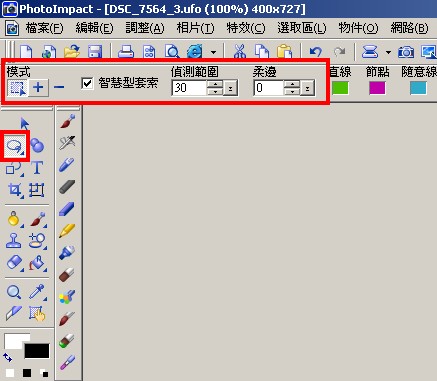Select the yellow bulb retouch tool

[14, 219]
